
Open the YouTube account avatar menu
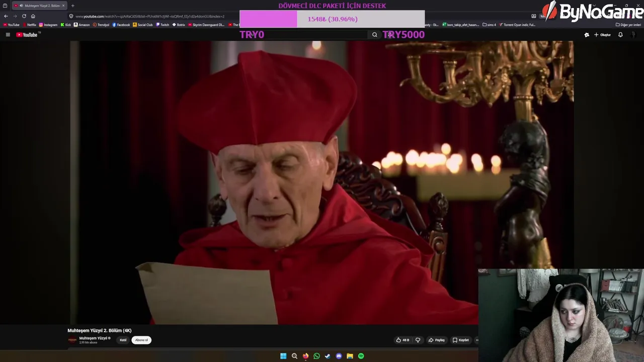click(634, 35)
